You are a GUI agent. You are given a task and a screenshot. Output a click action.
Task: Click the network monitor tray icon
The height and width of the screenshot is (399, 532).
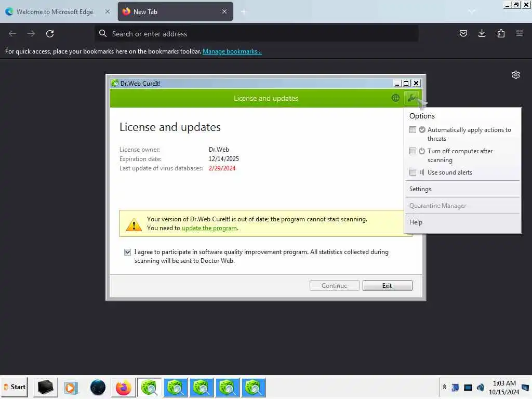pos(468,388)
